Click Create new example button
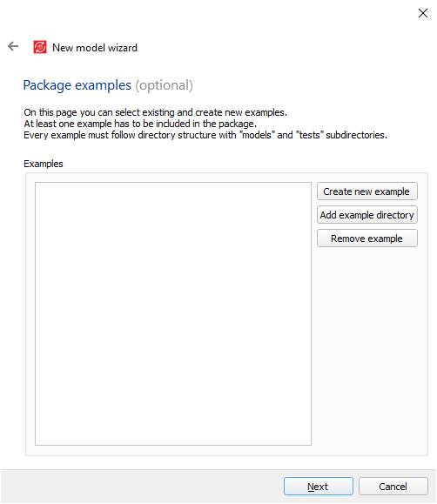The width and height of the screenshot is (437, 504). coord(366,192)
